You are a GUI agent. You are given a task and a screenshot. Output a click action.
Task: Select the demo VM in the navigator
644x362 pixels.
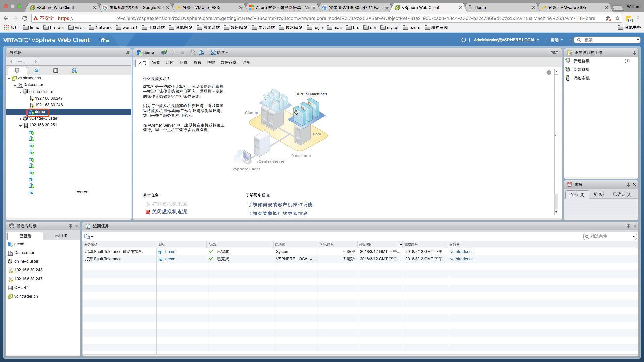(x=40, y=112)
